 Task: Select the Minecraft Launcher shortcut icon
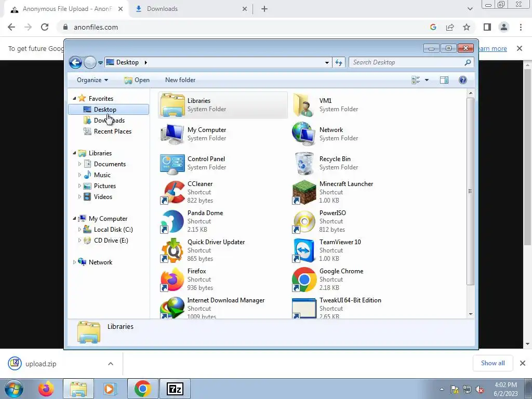304,192
